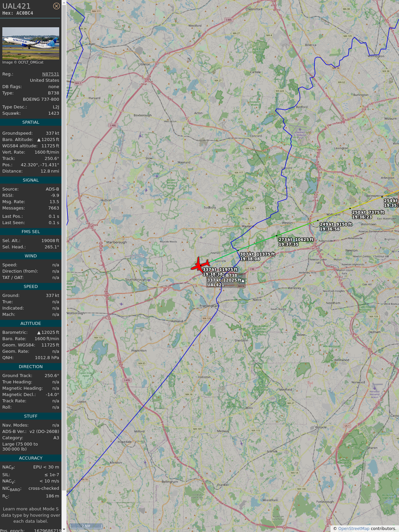Open the OpenStreetMap attribution link
The height and width of the screenshot is (532, 399).
pyautogui.click(x=354, y=529)
